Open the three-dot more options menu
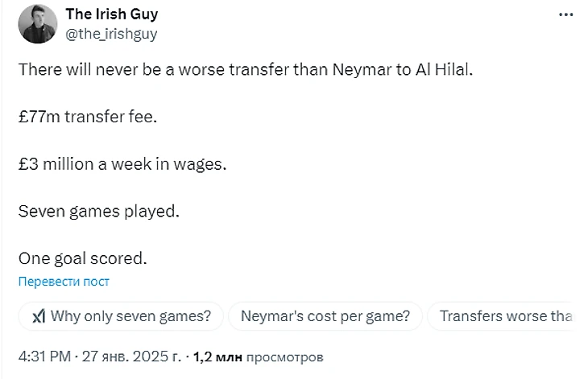 [566, 15]
